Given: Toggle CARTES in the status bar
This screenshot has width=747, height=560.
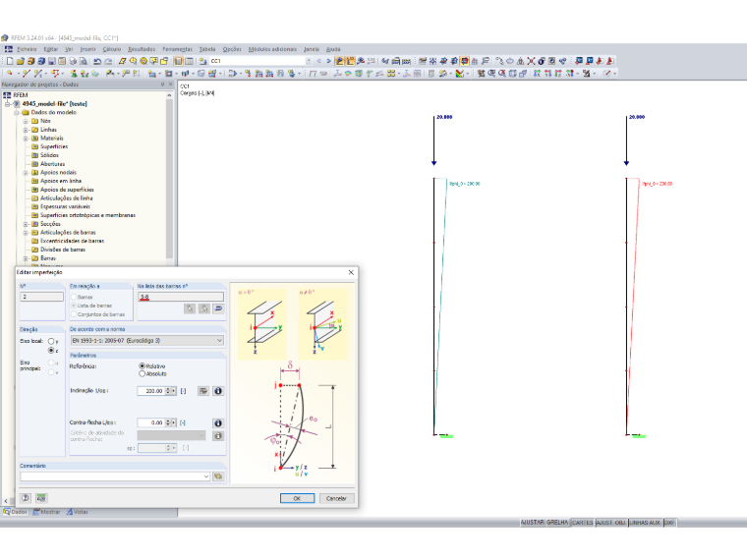Looking at the screenshot, I should 583,523.
